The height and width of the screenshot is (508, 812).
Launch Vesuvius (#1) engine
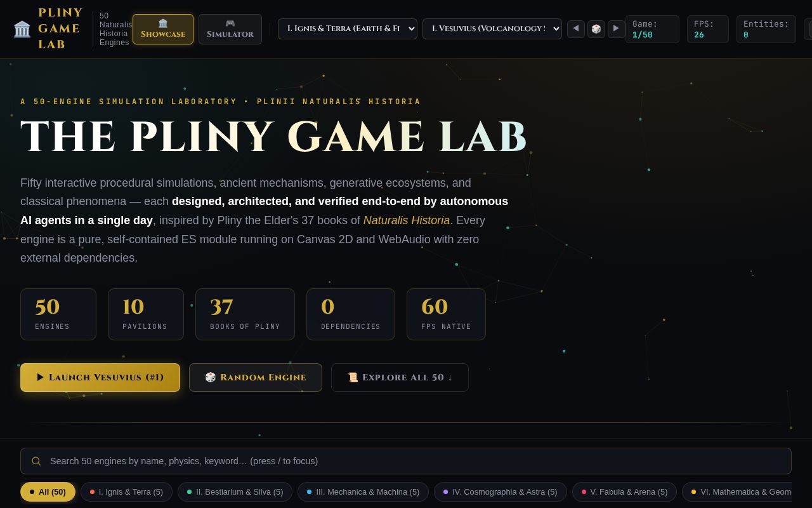point(100,377)
